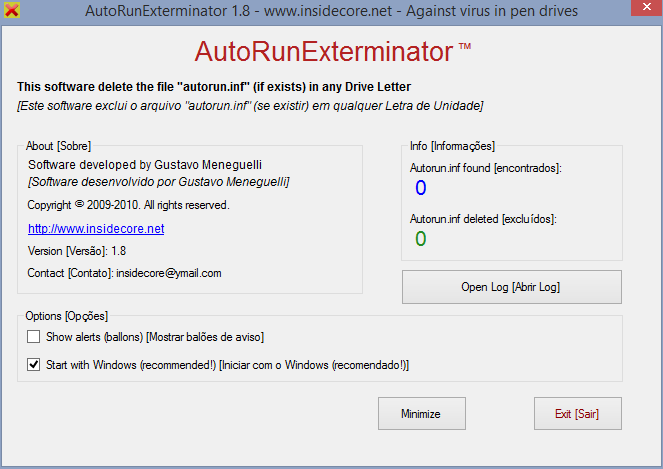Click the Minimize button

point(421,413)
